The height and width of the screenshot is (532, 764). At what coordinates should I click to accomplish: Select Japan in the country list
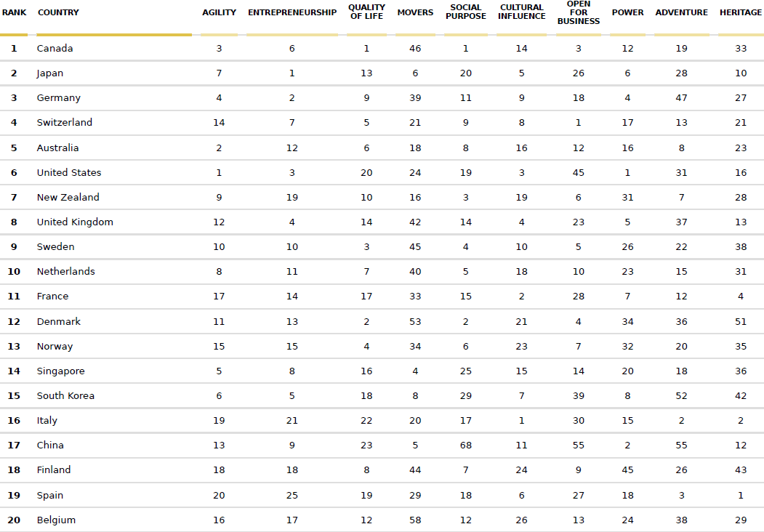click(x=50, y=73)
